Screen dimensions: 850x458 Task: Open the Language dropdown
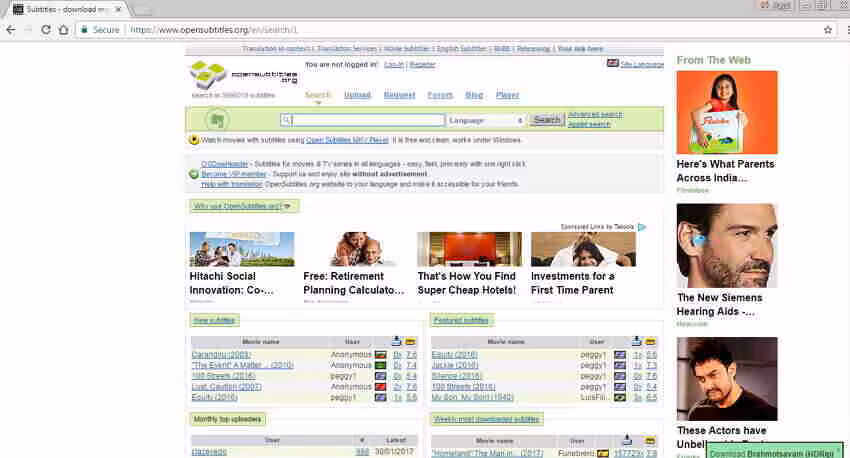point(486,120)
